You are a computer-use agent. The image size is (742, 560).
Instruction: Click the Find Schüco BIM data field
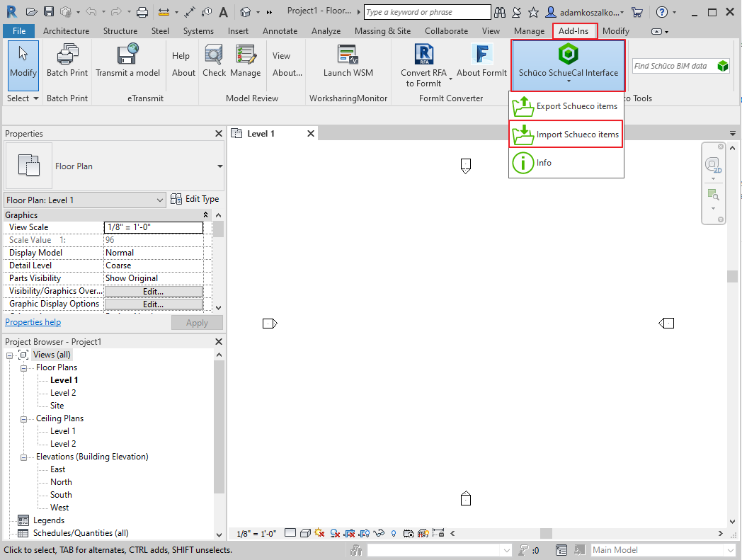pyautogui.click(x=673, y=66)
